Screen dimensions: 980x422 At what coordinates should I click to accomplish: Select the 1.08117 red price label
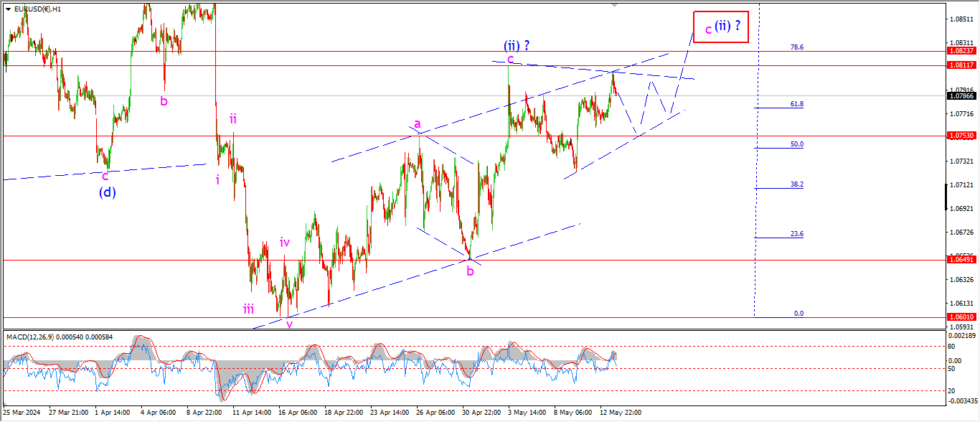pyautogui.click(x=961, y=65)
